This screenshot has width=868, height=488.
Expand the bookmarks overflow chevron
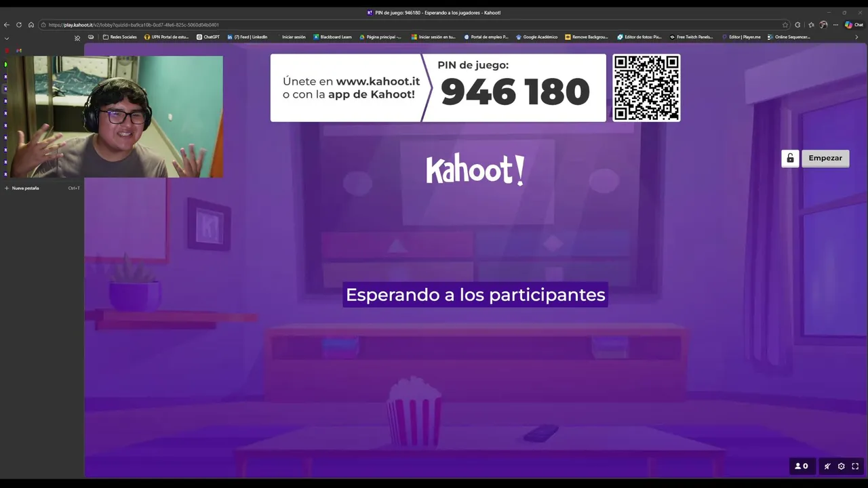coord(857,37)
